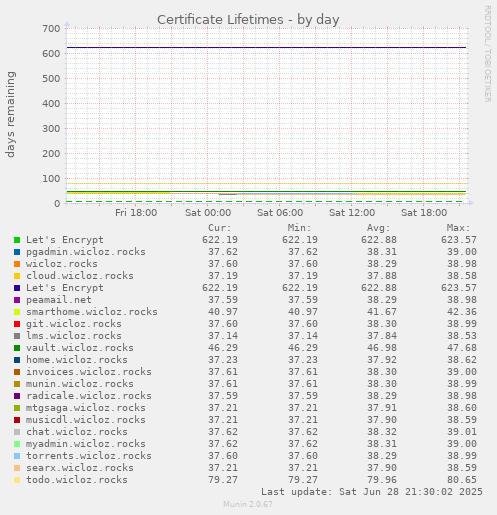
Task: Click the Avg: column header
Action: pyautogui.click(x=379, y=228)
